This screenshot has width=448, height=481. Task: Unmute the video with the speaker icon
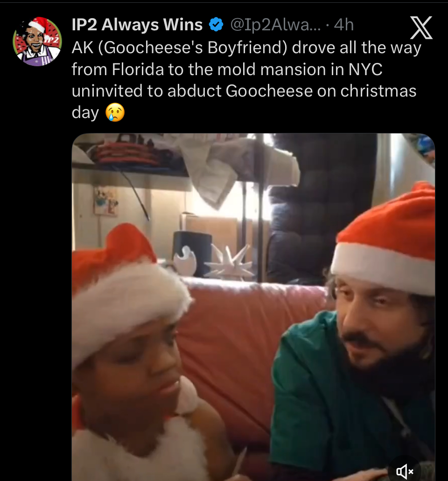tap(405, 471)
